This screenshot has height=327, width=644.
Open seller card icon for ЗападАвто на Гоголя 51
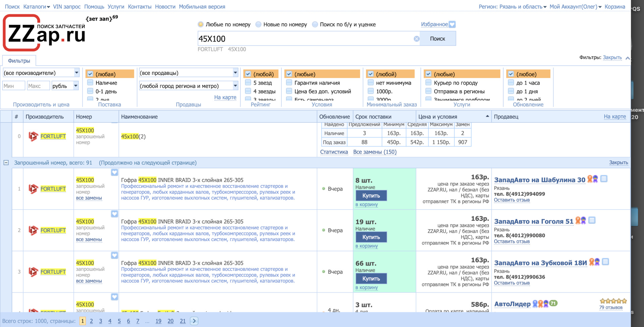(x=592, y=220)
